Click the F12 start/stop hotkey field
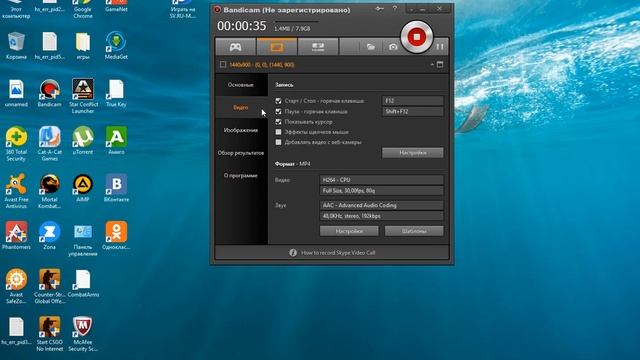 [x=413, y=101]
